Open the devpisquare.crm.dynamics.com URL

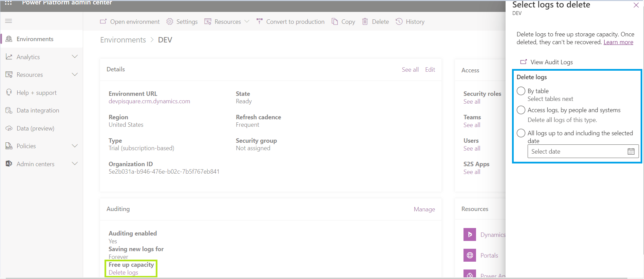click(149, 101)
